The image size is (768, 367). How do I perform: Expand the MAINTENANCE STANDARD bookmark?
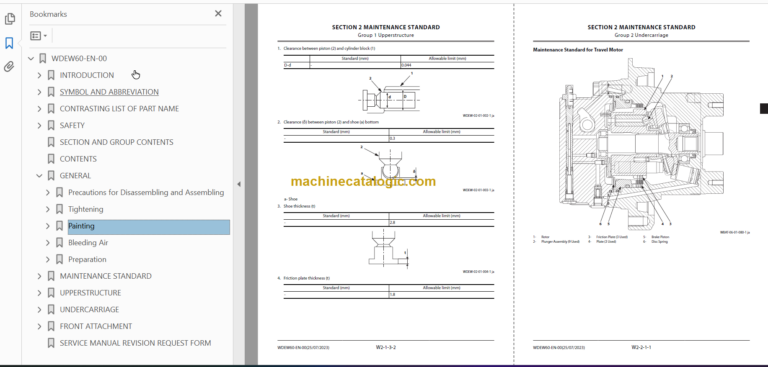click(x=40, y=276)
